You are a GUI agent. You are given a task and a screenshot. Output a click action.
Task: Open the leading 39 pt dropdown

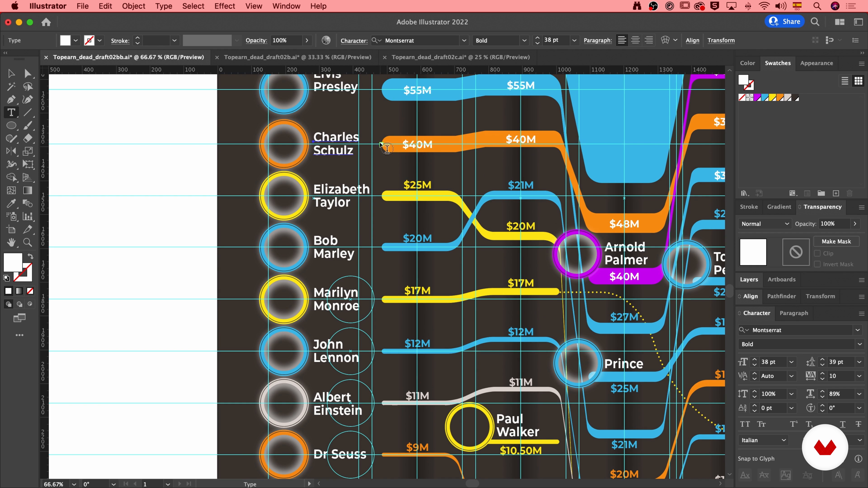tap(859, 362)
